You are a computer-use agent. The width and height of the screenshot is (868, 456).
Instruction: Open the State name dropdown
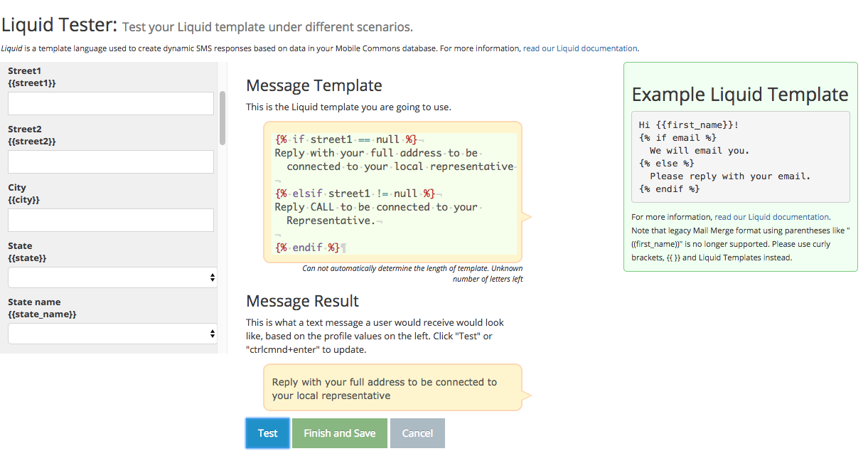click(x=112, y=333)
